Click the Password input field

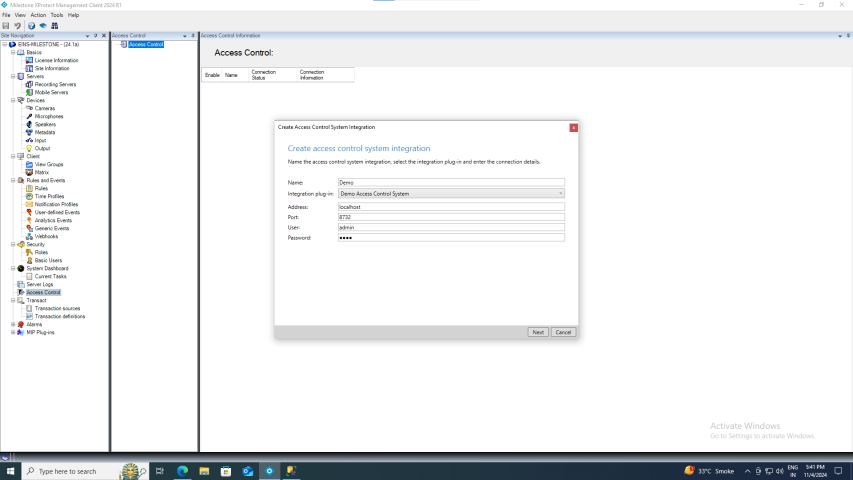452,237
